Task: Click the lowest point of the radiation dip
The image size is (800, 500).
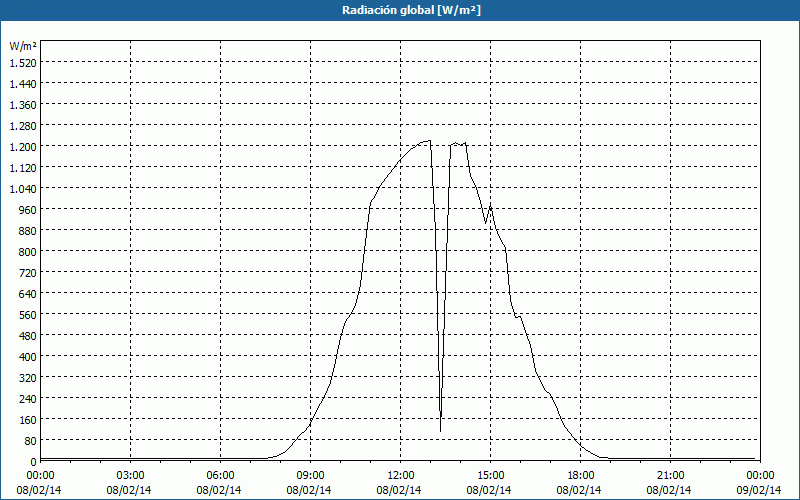Action: (440, 431)
